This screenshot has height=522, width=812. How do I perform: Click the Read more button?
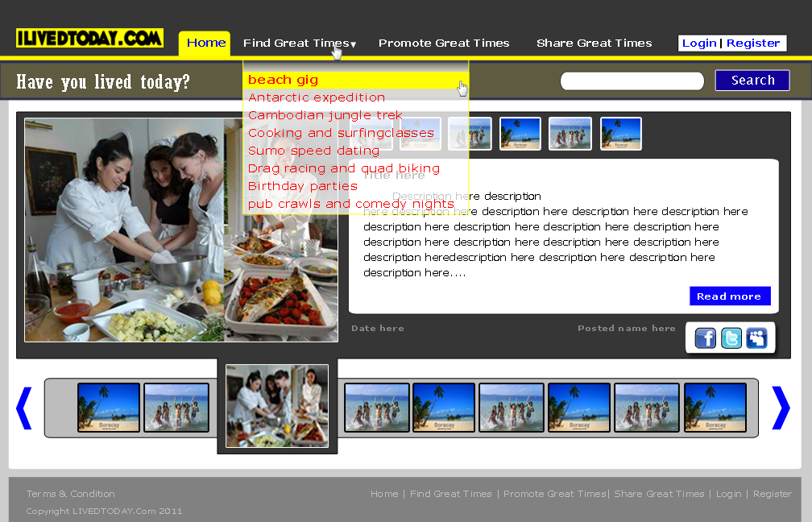pyautogui.click(x=730, y=296)
